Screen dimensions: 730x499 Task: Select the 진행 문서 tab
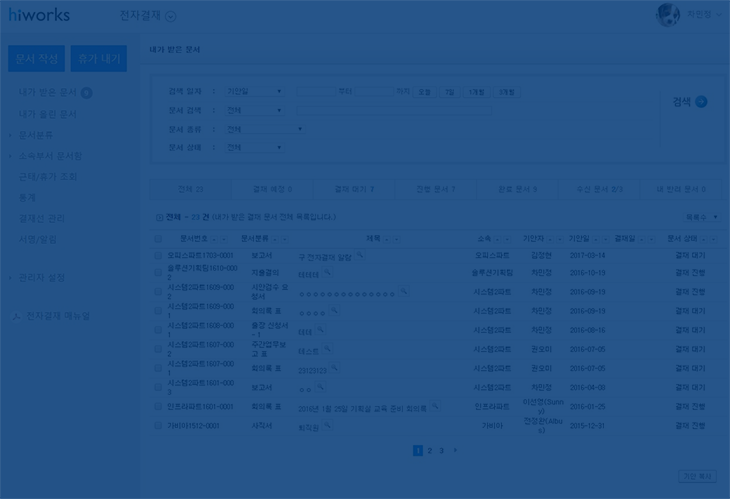[x=435, y=189]
